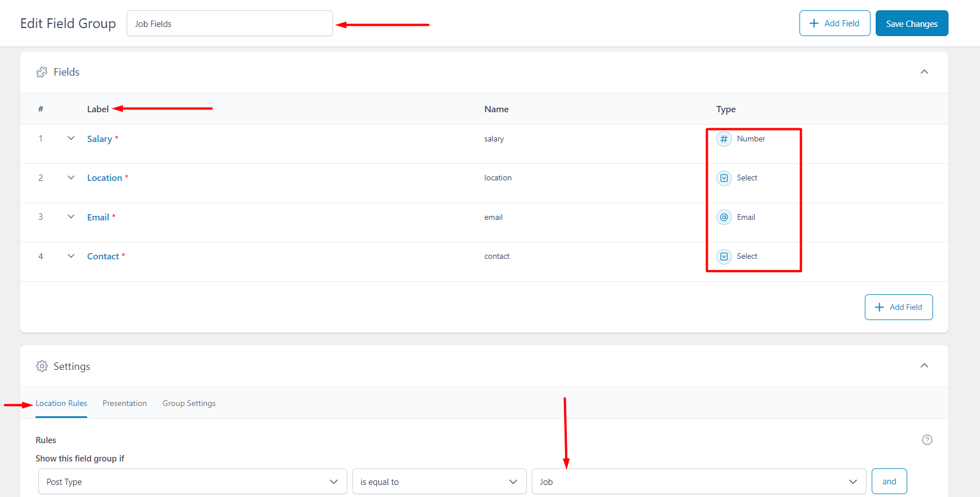Collapse the Settings panel

[x=924, y=365]
